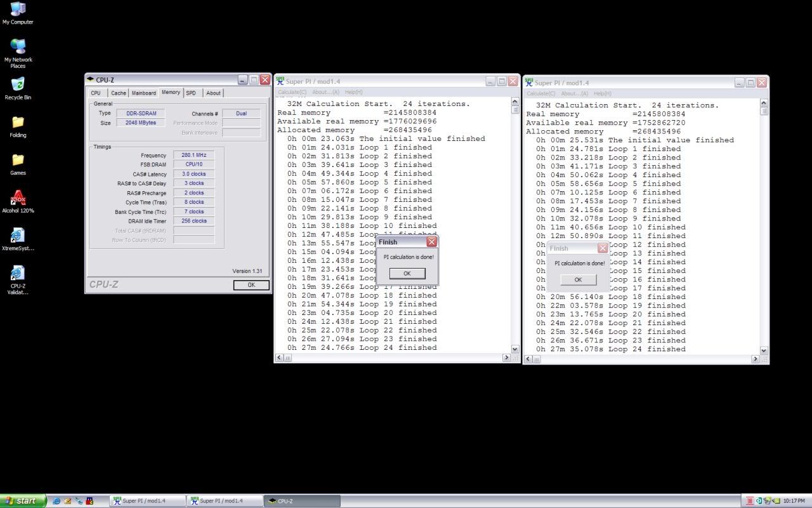Click OK button in CPU-Z window
Viewport: 812px width, 508px height.
point(251,285)
